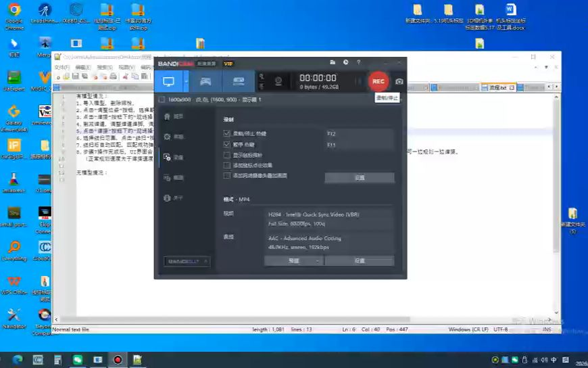Take a screenshot with Bandicam camera icon
The image size is (588, 368).
point(399,81)
